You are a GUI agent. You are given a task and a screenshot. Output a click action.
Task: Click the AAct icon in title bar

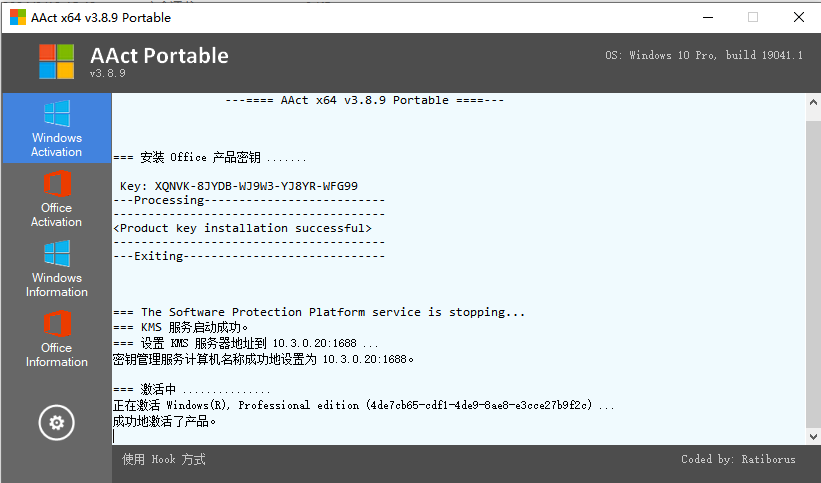click(x=18, y=17)
